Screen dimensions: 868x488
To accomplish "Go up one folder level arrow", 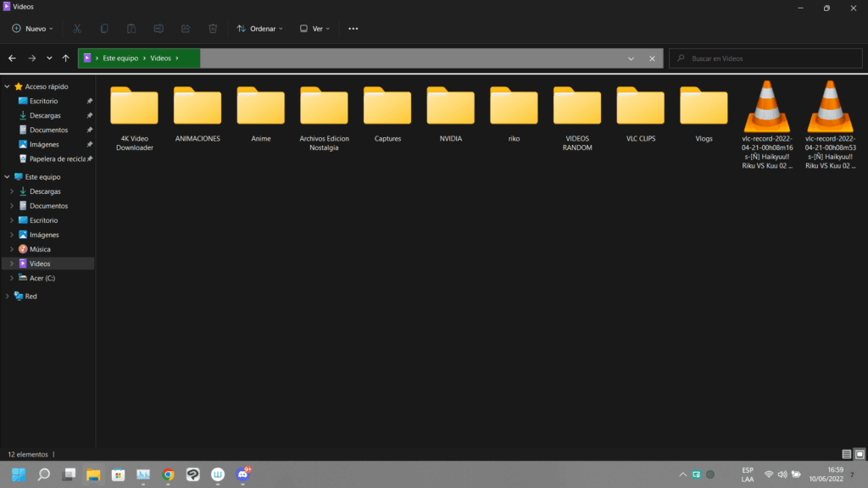I will point(66,58).
